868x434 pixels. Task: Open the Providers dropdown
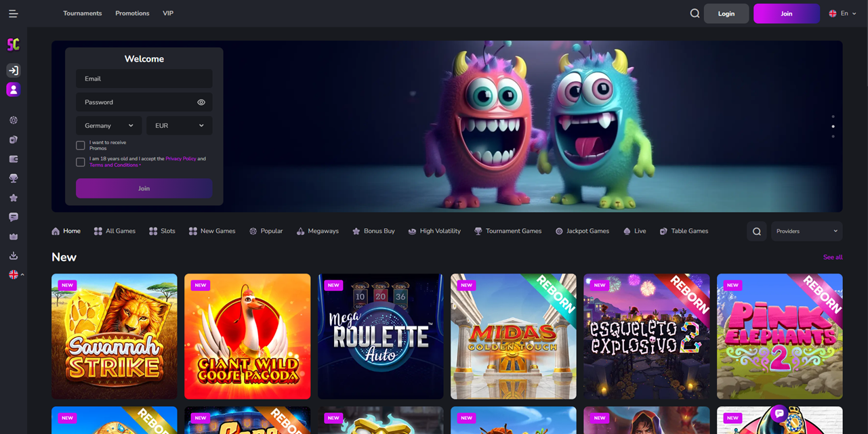(x=806, y=231)
